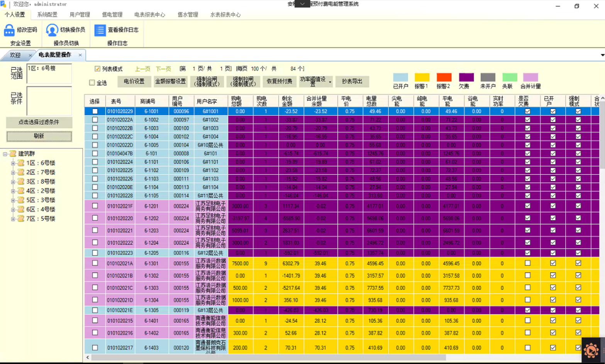Click the 点击选择过滤条件 button
This screenshot has height=364, width=605.
[39, 122]
